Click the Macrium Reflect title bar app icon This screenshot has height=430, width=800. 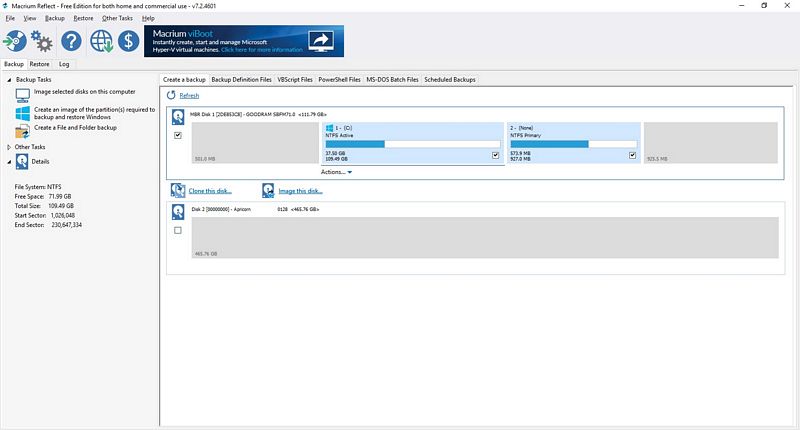[x=5, y=6]
